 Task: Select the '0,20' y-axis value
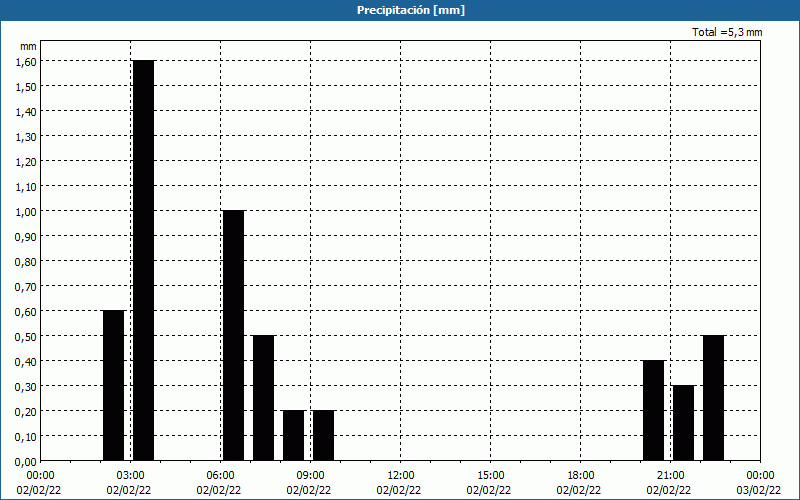point(26,411)
